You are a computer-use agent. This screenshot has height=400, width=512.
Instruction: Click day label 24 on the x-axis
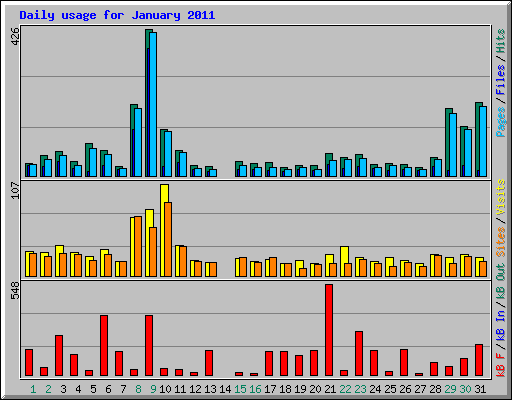tap(375, 389)
